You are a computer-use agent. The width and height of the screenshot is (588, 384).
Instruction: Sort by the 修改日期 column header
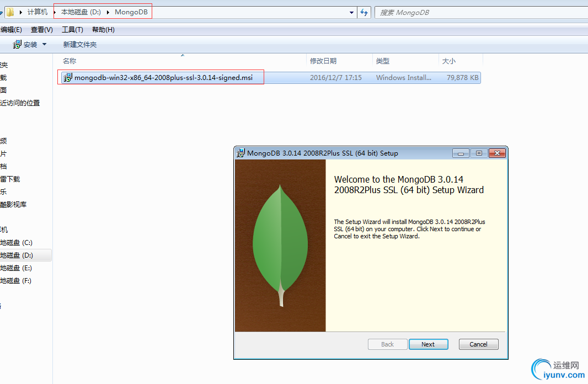tap(323, 61)
